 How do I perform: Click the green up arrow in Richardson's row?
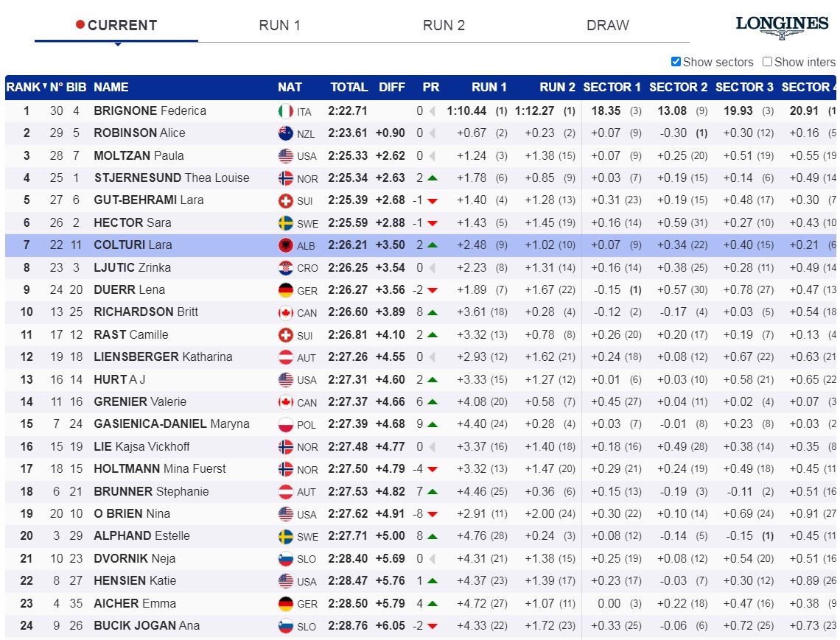[x=433, y=312]
